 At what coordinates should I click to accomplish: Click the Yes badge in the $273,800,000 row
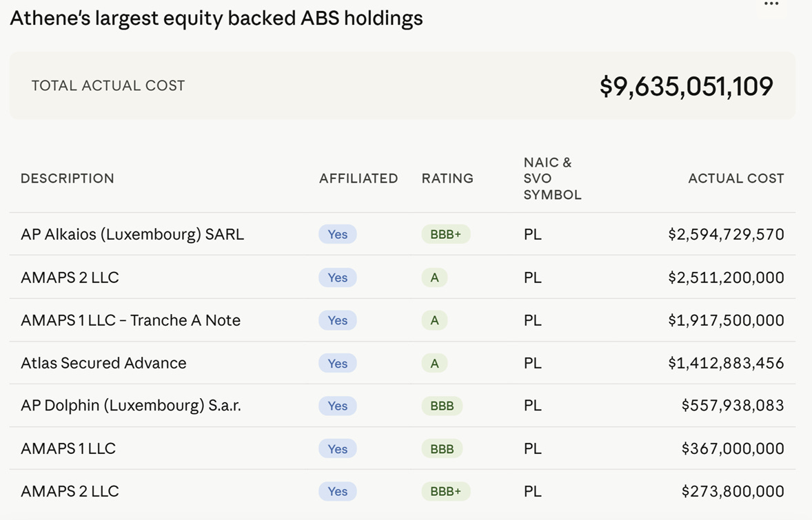click(x=338, y=491)
